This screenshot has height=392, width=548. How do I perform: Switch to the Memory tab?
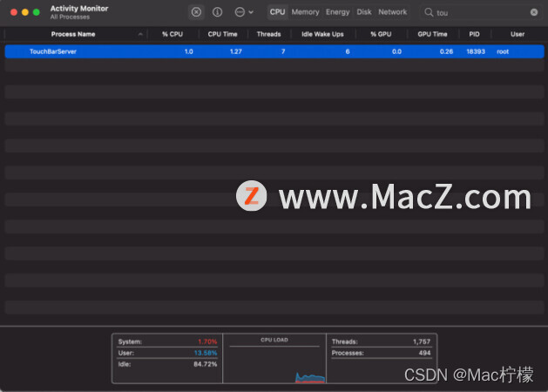[x=305, y=12]
